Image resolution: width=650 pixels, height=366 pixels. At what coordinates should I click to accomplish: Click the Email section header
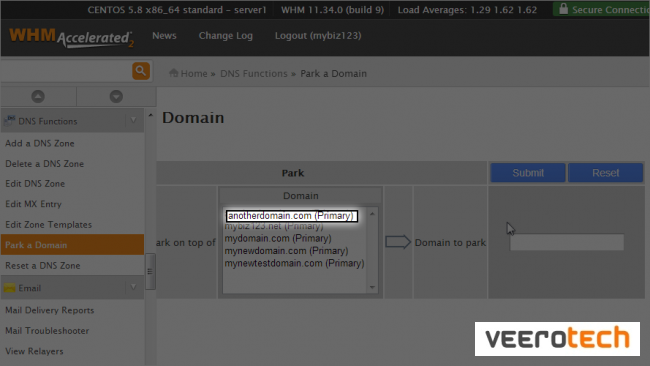click(72, 288)
